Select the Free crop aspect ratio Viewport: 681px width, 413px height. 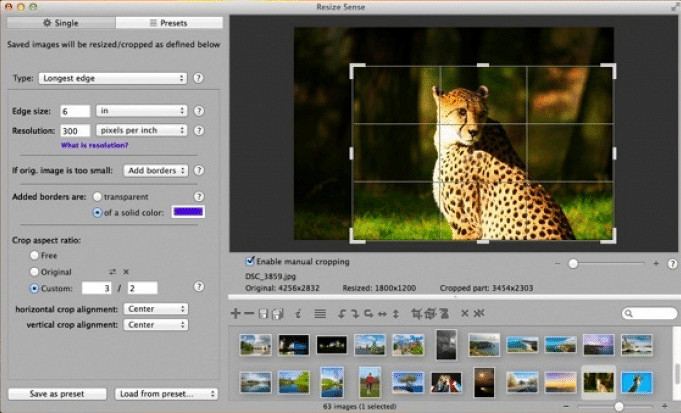35,255
